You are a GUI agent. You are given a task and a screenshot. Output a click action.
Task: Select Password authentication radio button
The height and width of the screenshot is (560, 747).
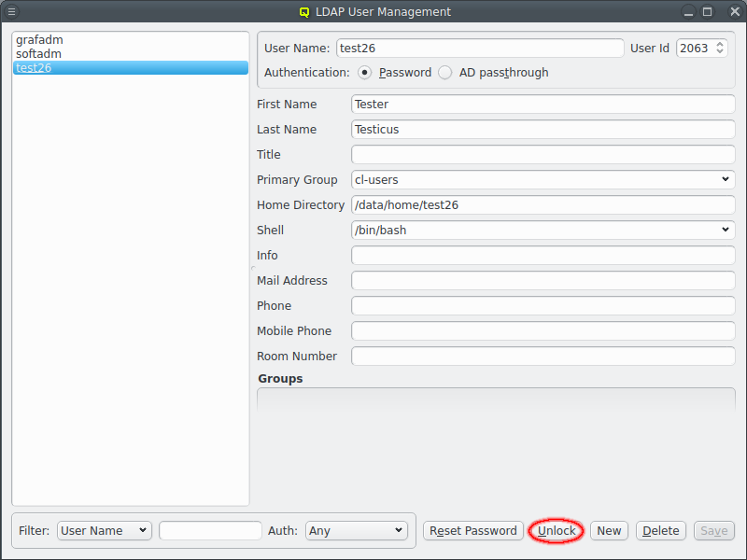[x=365, y=73]
